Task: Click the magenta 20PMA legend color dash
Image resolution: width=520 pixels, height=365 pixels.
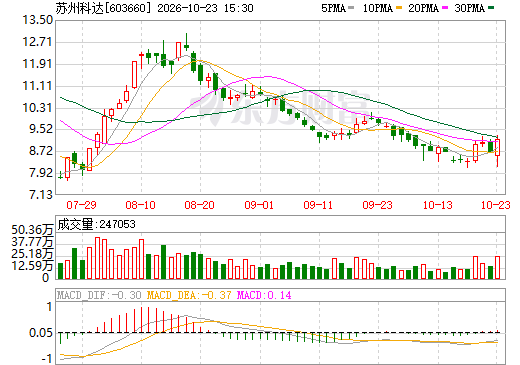Action: pyautogui.click(x=445, y=7)
